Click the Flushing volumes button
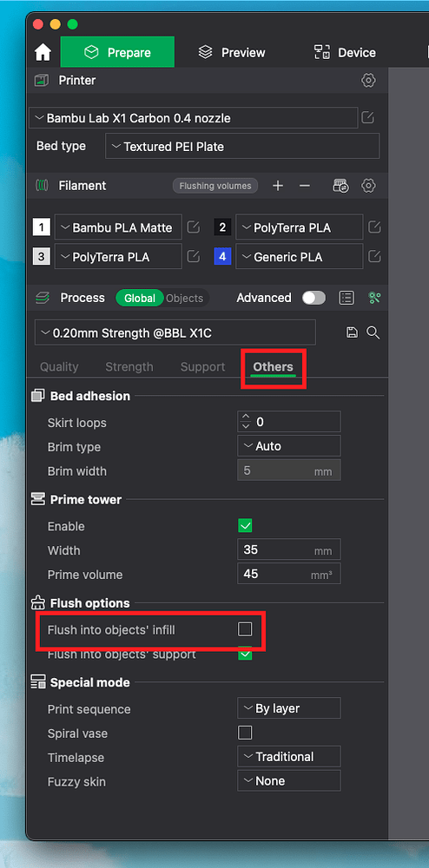 point(215,186)
